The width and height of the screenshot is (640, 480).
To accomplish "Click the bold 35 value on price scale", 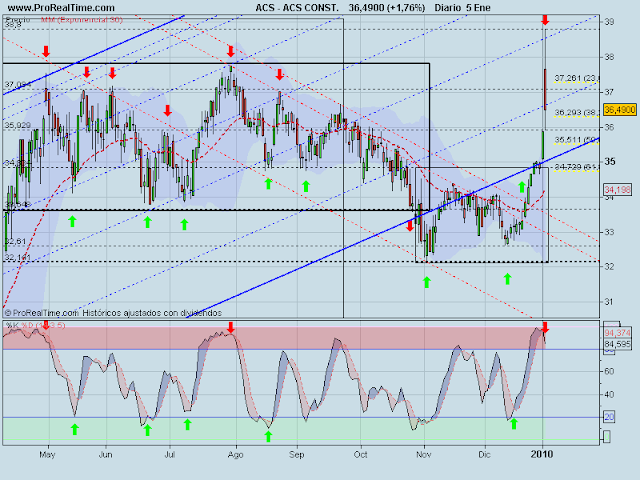I will pyautogui.click(x=610, y=162).
